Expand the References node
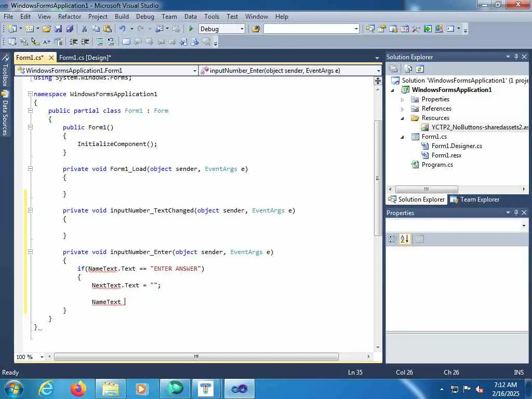The image size is (532, 399). click(x=403, y=109)
